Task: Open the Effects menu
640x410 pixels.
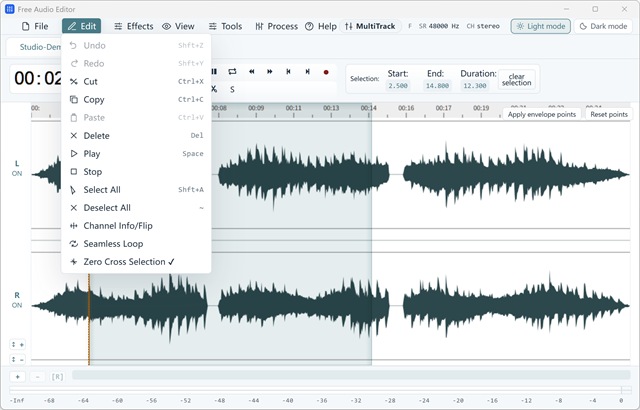Action: (x=133, y=26)
